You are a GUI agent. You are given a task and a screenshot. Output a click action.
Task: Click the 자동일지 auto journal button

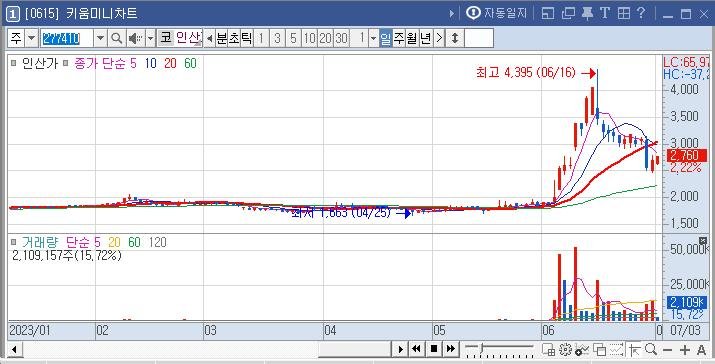pyautogui.click(x=497, y=13)
